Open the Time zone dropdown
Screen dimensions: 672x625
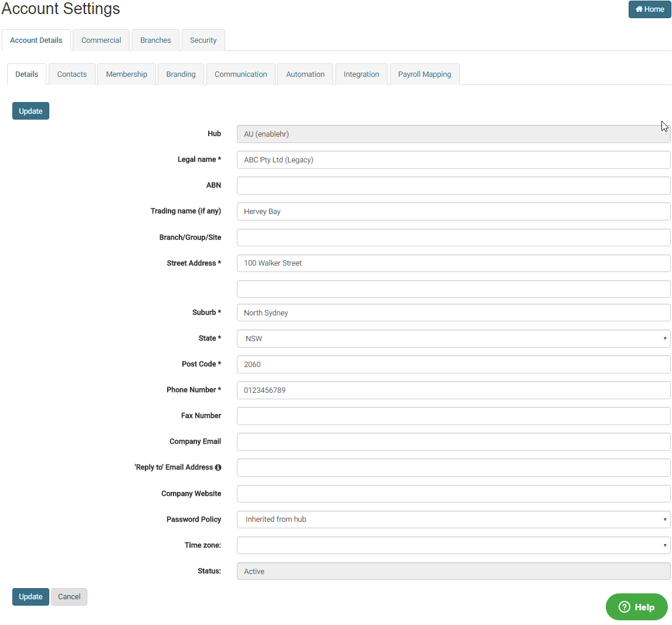click(x=453, y=545)
